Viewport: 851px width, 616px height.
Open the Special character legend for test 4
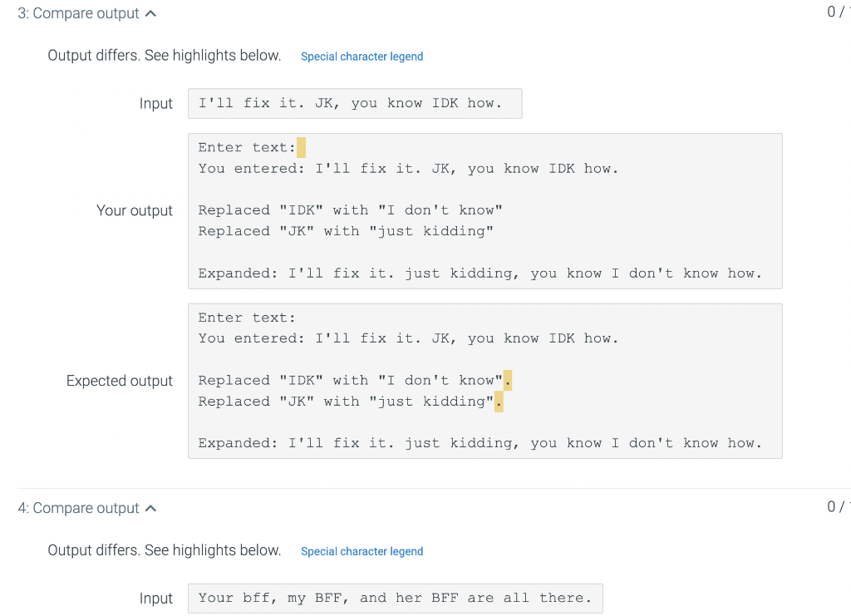point(362,550)
